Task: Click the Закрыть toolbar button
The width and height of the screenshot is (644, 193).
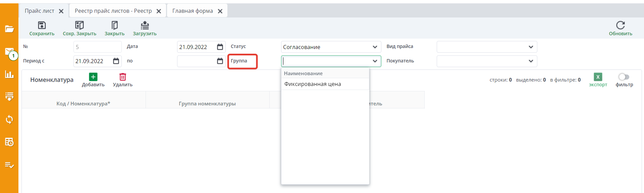Action: (114, 26)
